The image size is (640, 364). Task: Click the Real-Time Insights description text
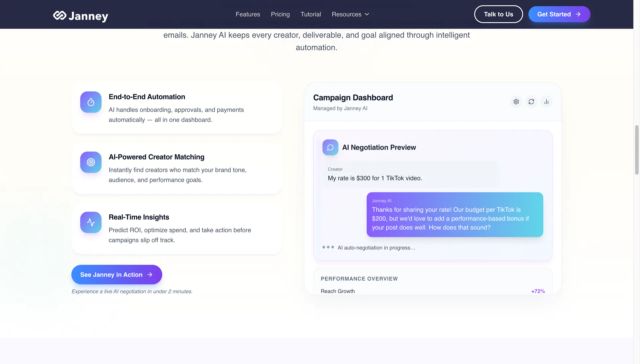180,235
